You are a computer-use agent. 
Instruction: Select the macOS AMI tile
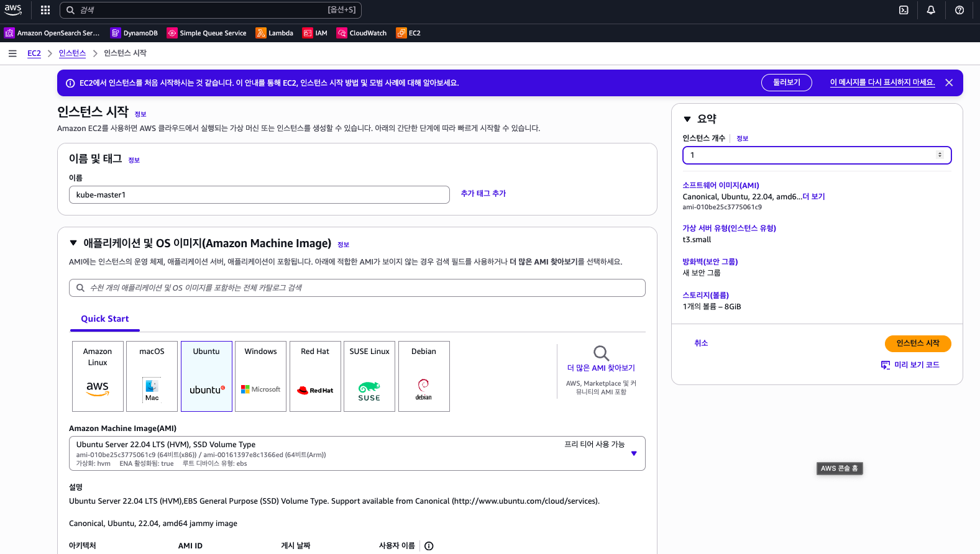pyautogui.click(x=152, y=376)
